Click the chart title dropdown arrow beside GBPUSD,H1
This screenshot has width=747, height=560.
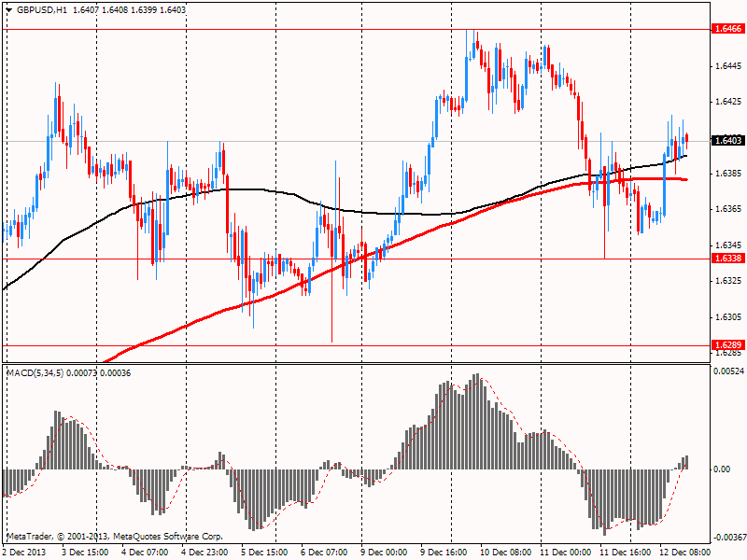coord(9,10)
